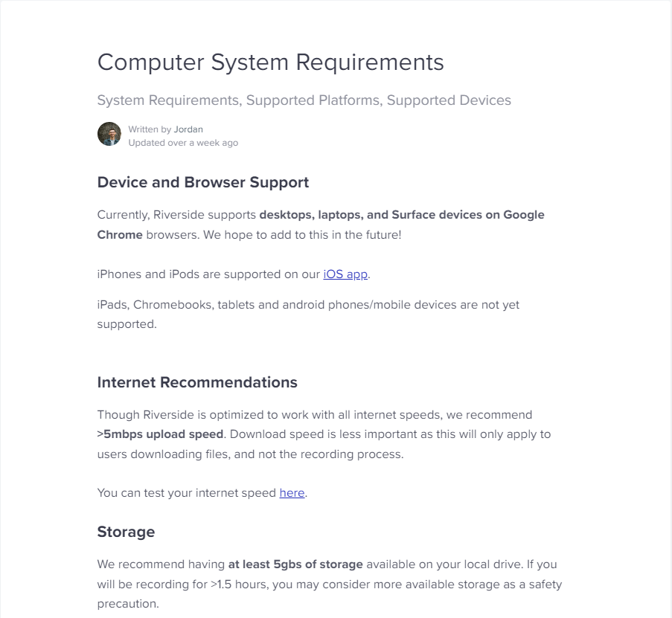
Task: Click the bold 'at least 5gbs of storage' text
Action: (x=295, y=564)
